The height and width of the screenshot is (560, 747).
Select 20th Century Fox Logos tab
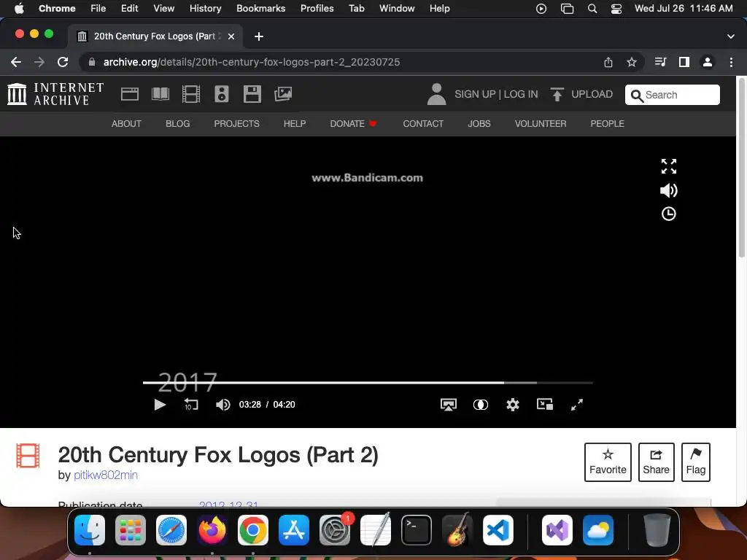[x=155, y=36]
